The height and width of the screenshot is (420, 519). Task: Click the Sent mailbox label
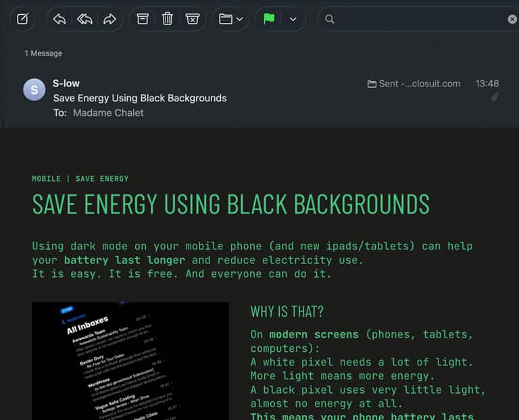414,84
